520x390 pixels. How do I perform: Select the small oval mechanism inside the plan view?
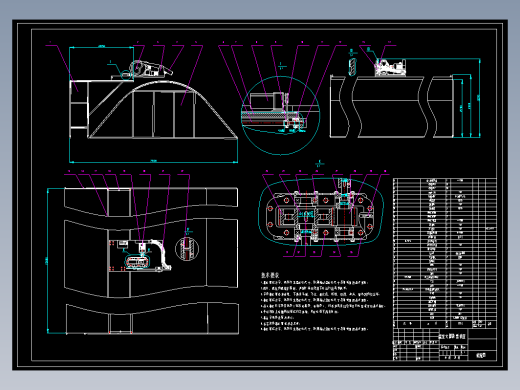137,261
